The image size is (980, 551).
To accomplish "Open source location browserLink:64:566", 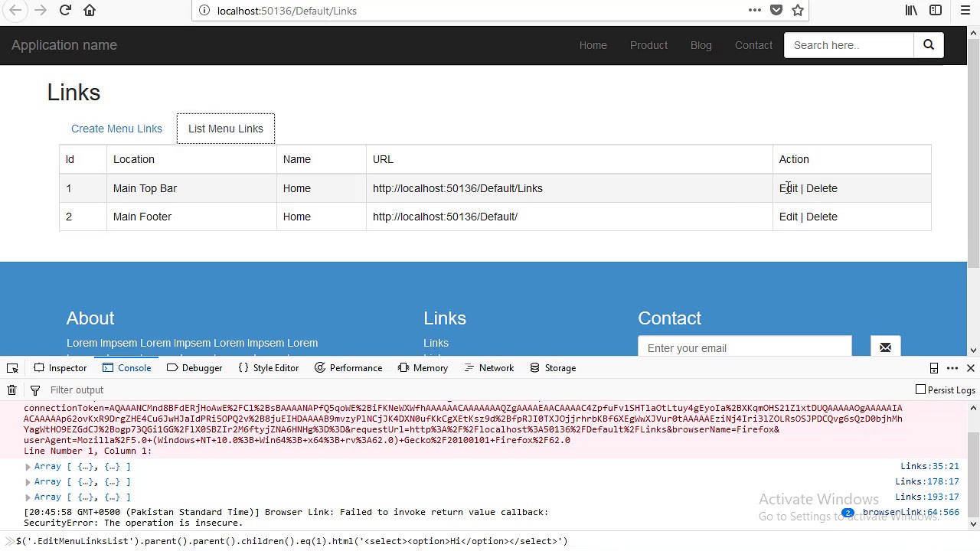I will click(911, 512).
